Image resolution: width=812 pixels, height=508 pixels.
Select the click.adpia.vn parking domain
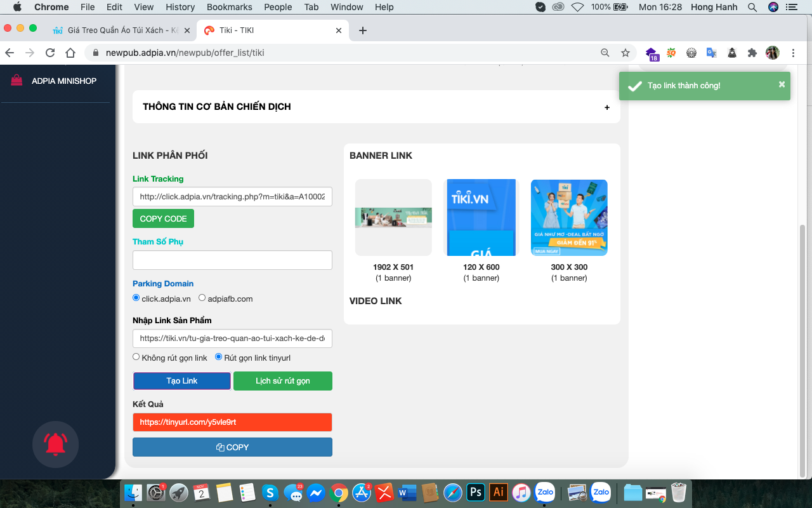[x=136, y=298]
